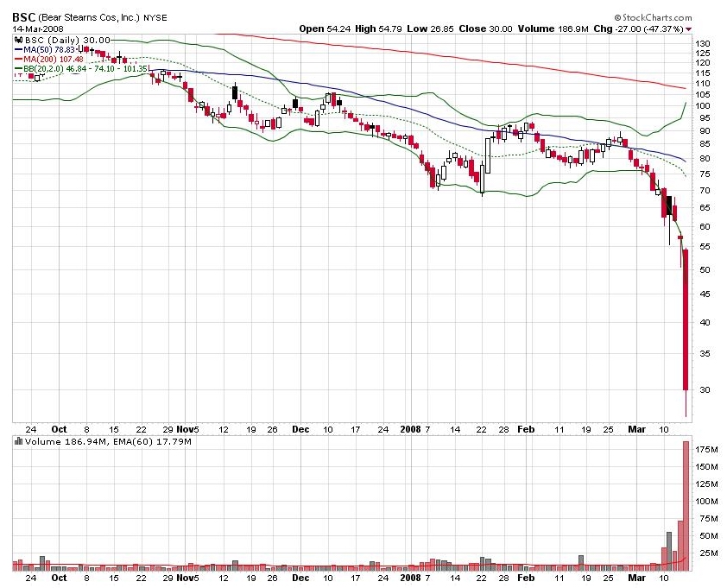Click 2008 on the volume panel date axis
This screenshot has width=727, height=588.
411,578
